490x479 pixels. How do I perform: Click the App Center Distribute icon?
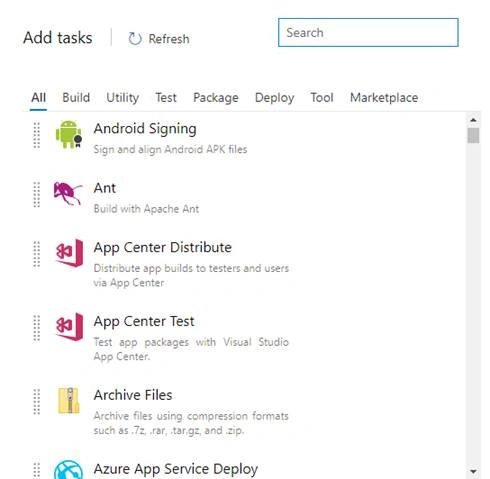pyautogui.click(x=69, y=253)
